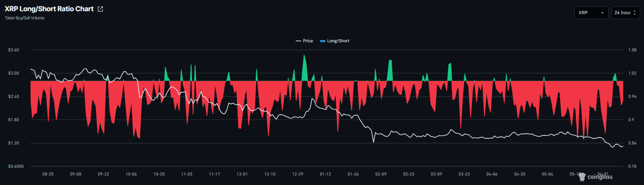Click the coinglass watermark logo
This screenshot has height=185, width=644.
click(597, 176)
